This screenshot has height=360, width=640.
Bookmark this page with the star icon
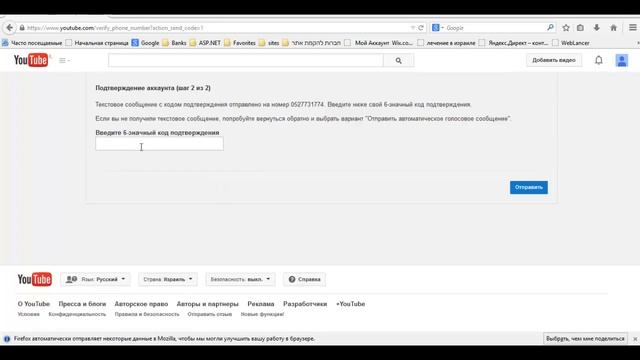point(566,28)
